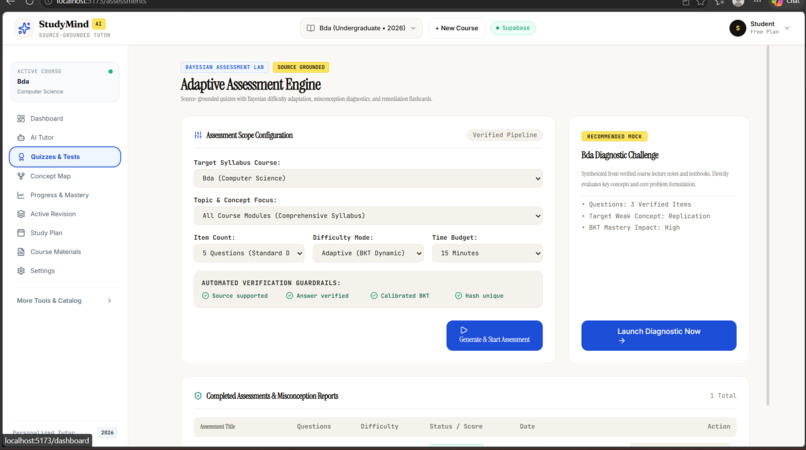
Task: Select Quizzes & Tests in the sidebar
Action: tap(65, 157)
